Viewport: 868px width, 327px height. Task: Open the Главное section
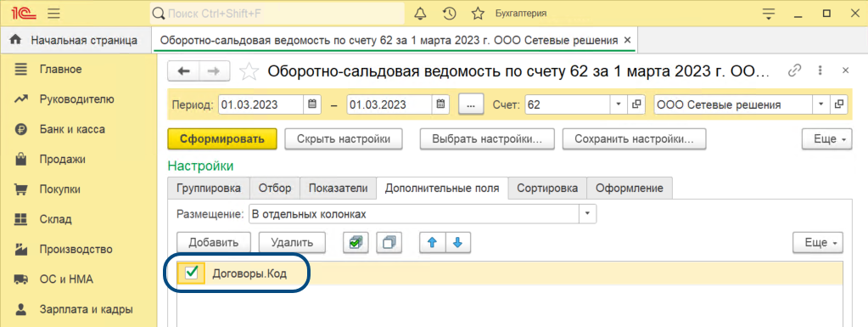tap(61, 70)
